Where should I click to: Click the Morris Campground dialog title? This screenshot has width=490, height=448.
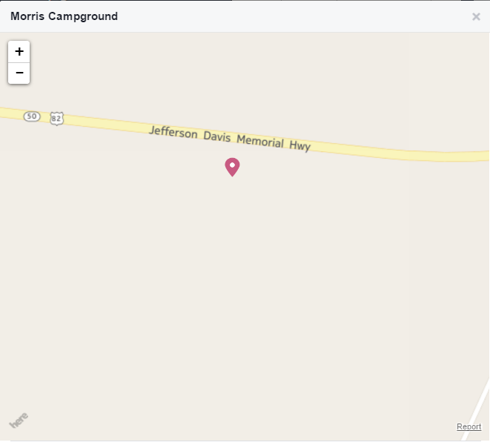(x=64, y=16)
